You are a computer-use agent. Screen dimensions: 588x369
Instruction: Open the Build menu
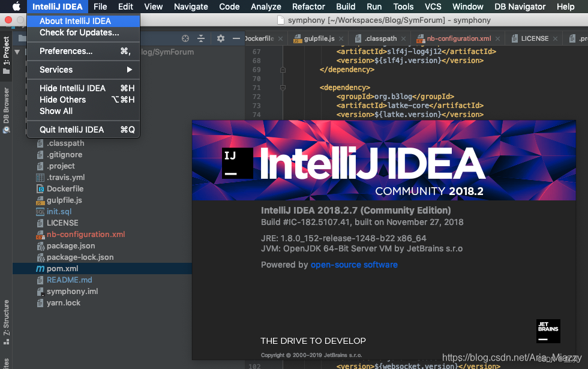(346, 7)
